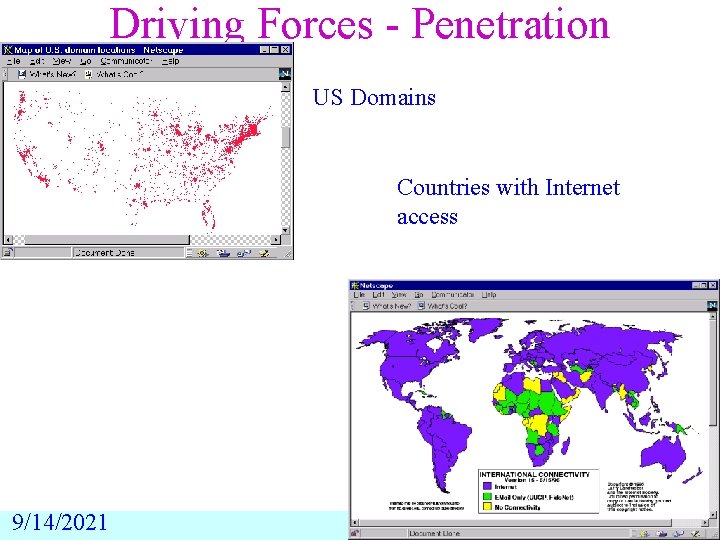Open Composer icon in US domain window component bar

(x=264, y=253)
